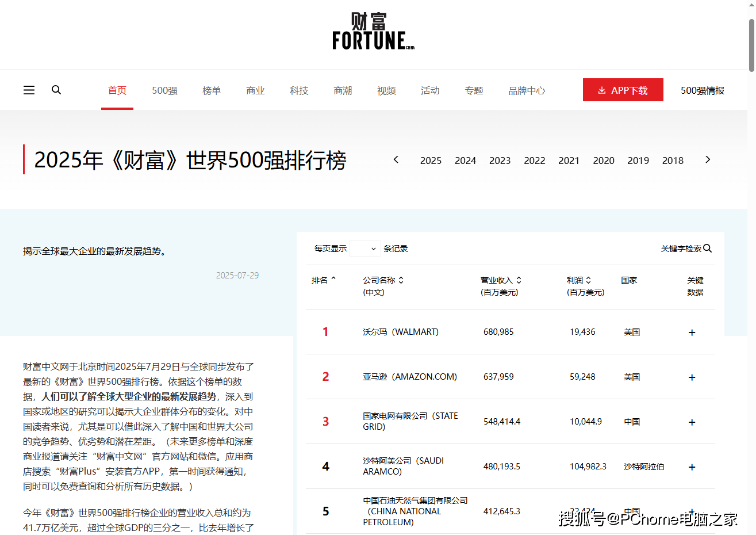Open the hamburger menu icon

coord(29,90)
